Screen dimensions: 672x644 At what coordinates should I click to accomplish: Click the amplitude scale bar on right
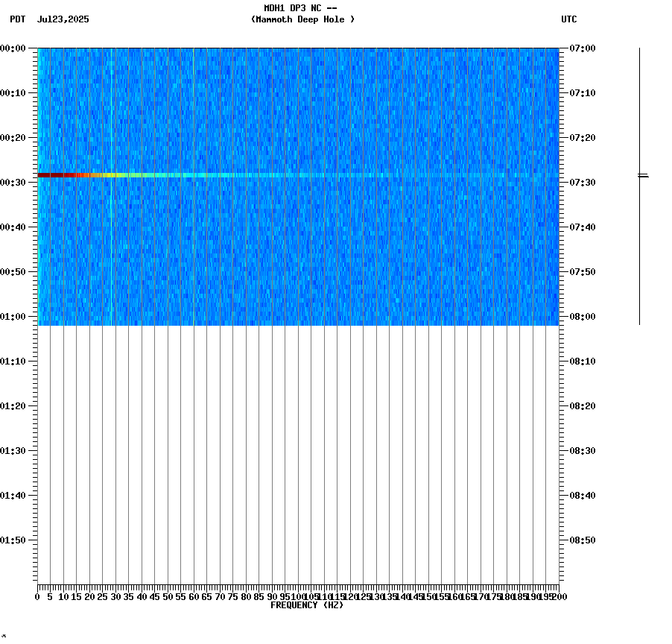[x=639, y=112]
